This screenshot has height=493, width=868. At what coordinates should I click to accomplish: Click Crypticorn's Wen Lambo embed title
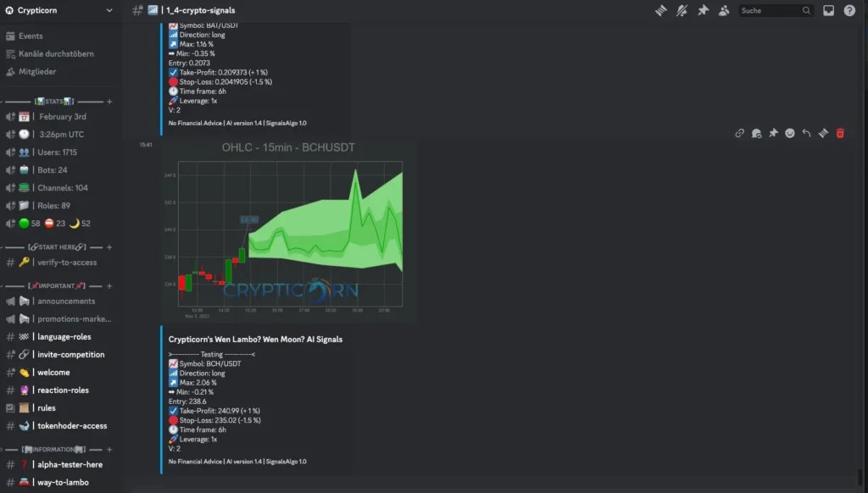click(255, 339)
